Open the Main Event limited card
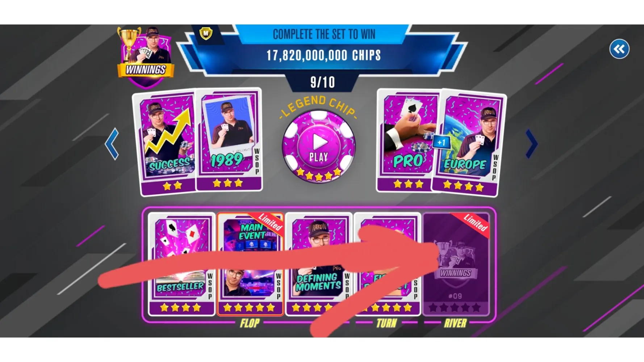This screenshot has height=362, width=644. (250, 264)
